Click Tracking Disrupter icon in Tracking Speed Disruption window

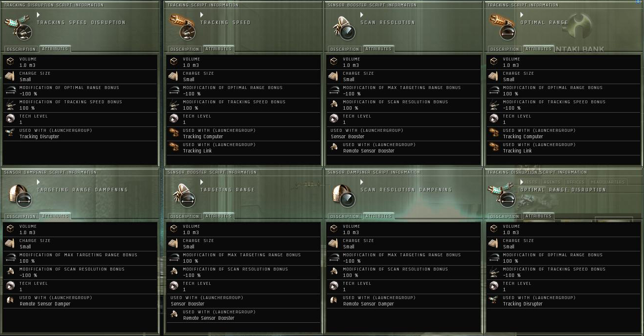click(x=10, y=133)
